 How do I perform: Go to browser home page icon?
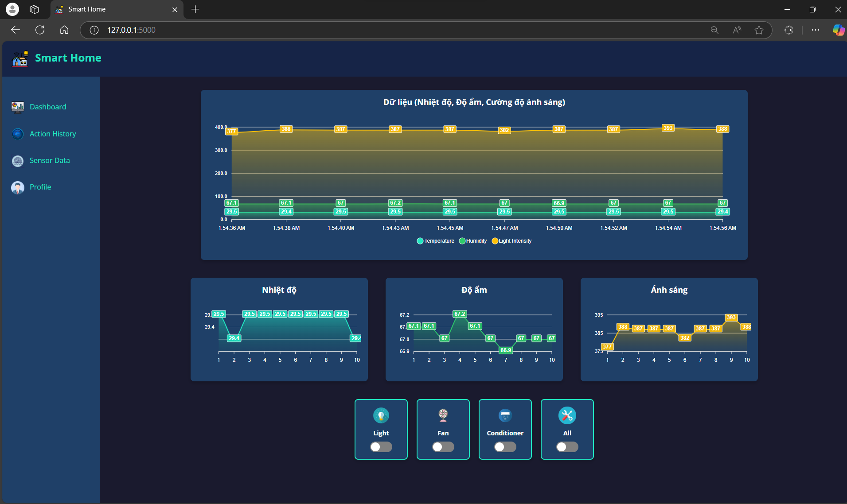64,30
